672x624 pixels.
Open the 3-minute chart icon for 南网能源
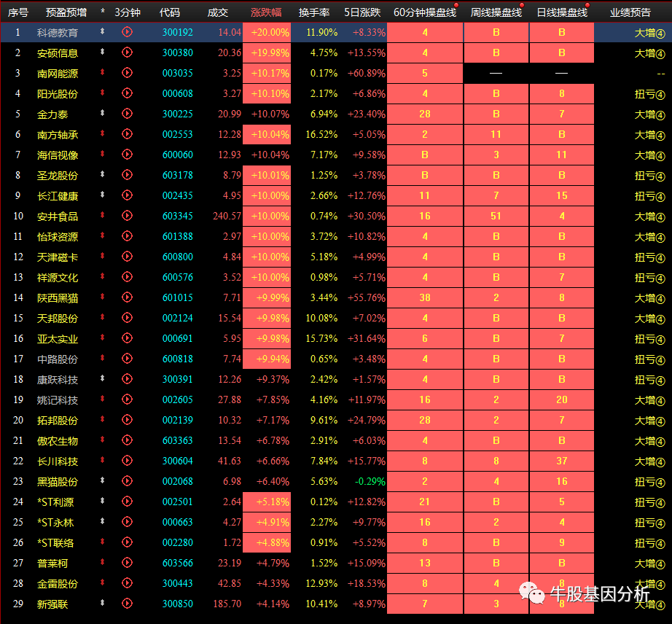pos(127,73)
